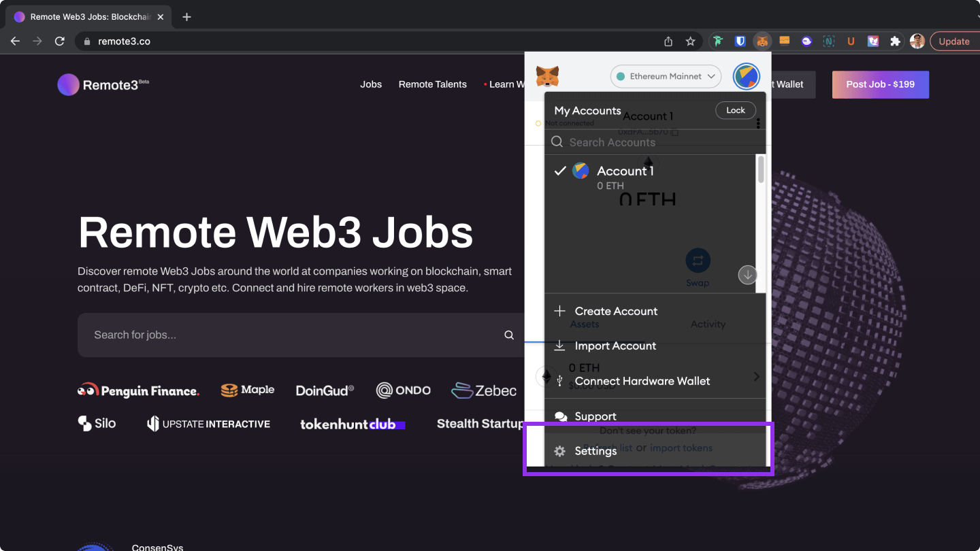Go back to the previous page

tap(15, 41)
